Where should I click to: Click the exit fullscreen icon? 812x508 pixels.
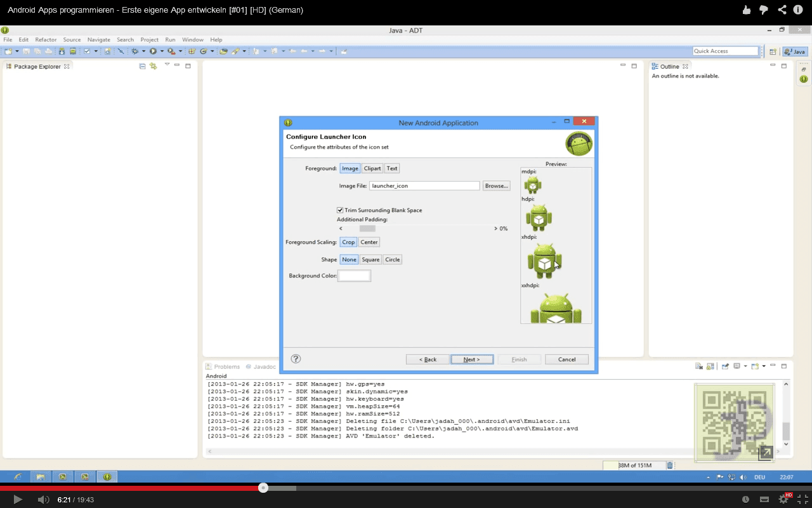[x=802, y=500]
